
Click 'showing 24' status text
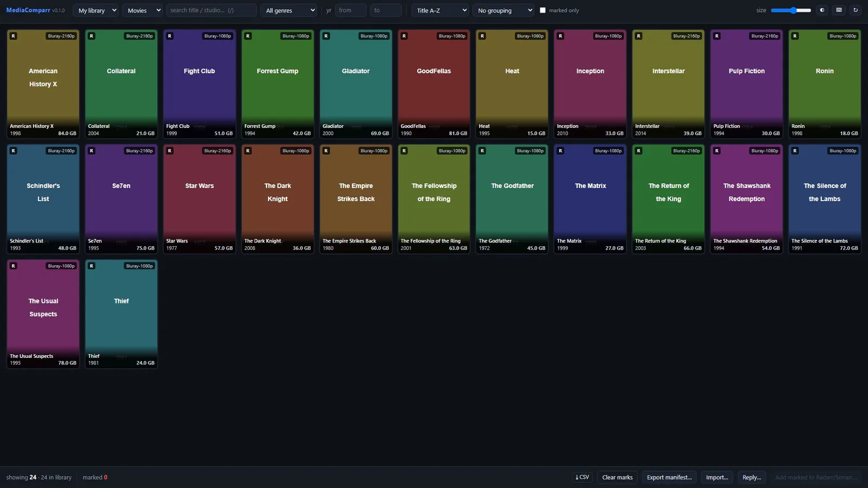[x=21, y=477]
